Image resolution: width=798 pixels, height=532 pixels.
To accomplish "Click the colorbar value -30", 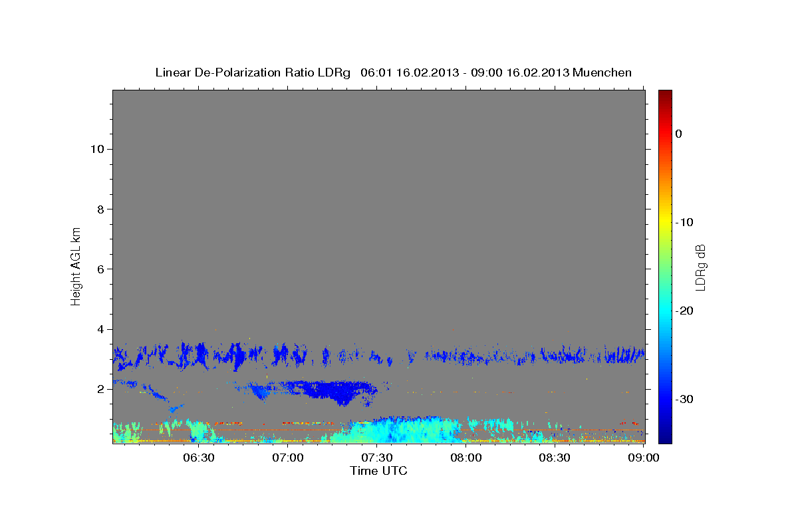I will click(684, 399).
